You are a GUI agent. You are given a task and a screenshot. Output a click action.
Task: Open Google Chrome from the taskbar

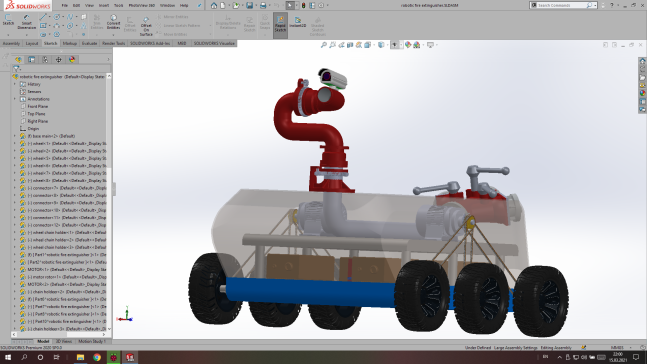97,357
